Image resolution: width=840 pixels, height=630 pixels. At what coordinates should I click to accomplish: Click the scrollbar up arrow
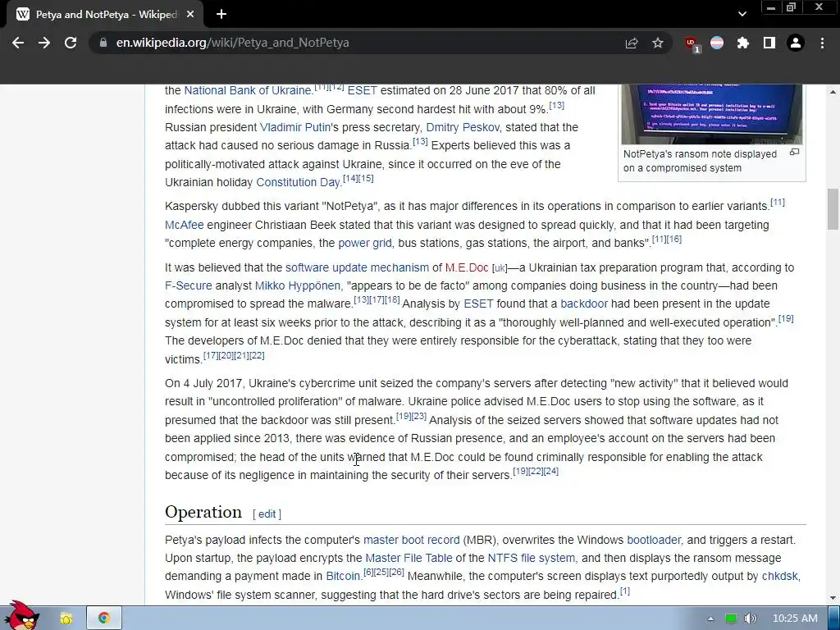point(833,92)
